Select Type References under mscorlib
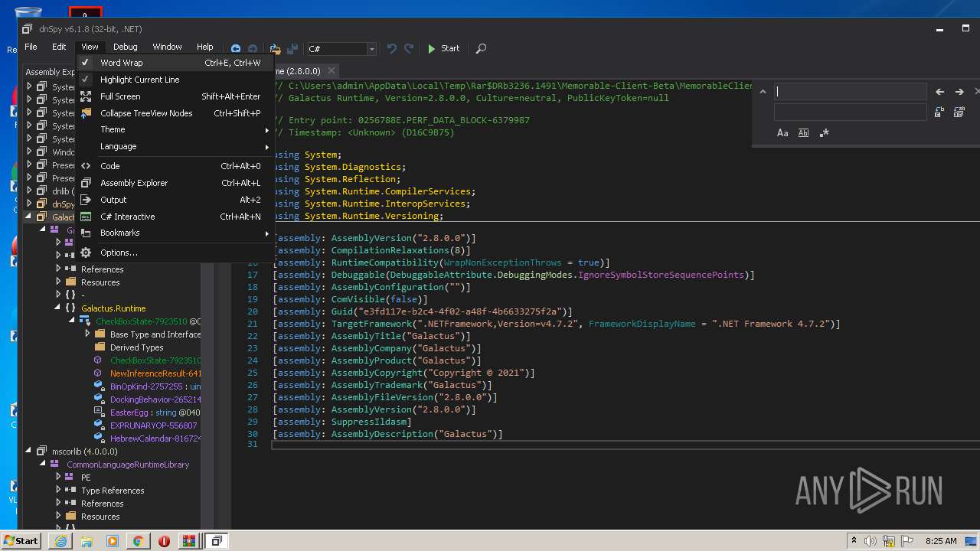980x551 pixels. (113, 491)
